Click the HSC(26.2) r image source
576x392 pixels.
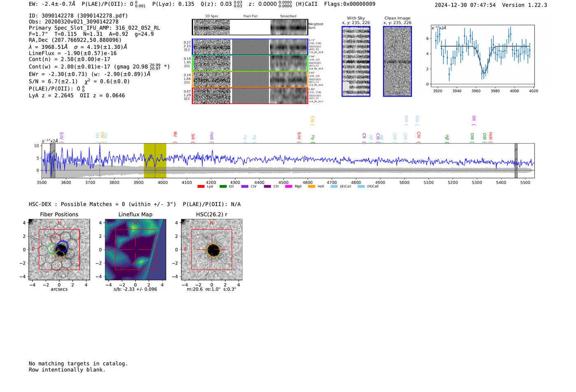[x=211, y=250]
